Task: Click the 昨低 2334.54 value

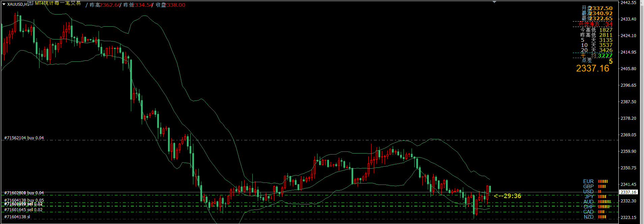Action: coord(138,5)
